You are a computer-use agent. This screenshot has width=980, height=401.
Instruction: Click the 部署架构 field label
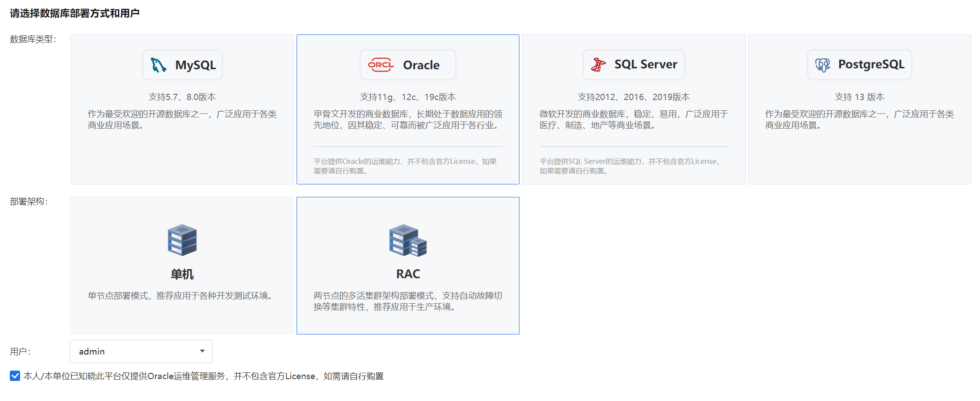click(x=29, y=201)
